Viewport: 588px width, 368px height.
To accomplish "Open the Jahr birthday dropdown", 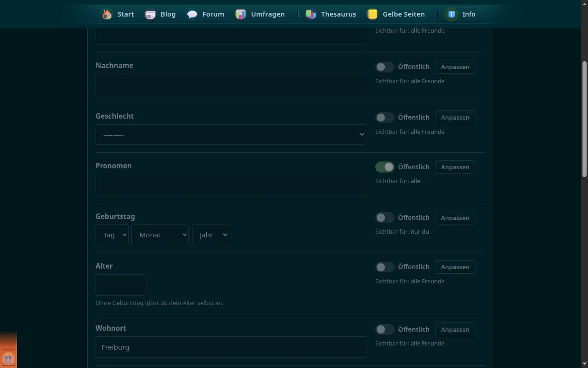I will click(210, 235).
